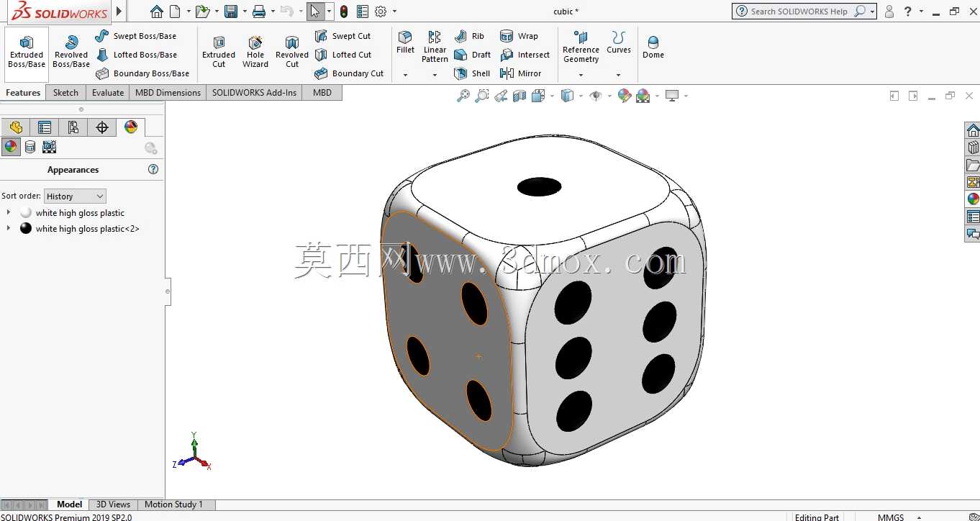Open the Wrap feature
The image size is (980, 521).
coord(519,36)
